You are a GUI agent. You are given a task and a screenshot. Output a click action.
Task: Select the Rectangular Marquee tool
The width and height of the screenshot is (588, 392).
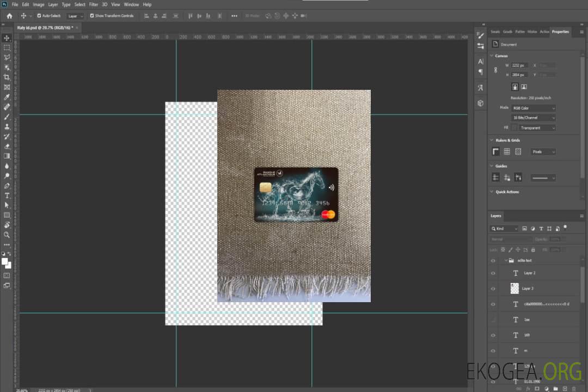tap(7, 47)
